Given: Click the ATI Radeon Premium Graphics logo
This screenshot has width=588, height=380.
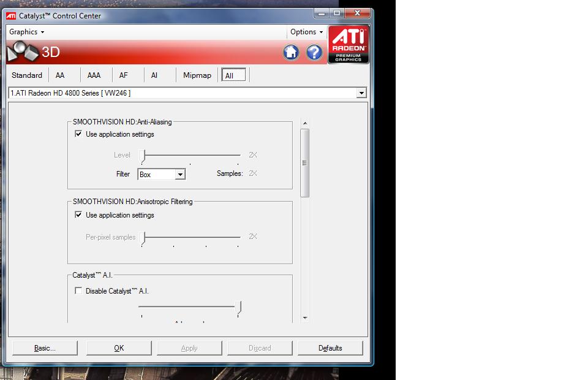Looking at the screenshot, I should pos(349,44).
